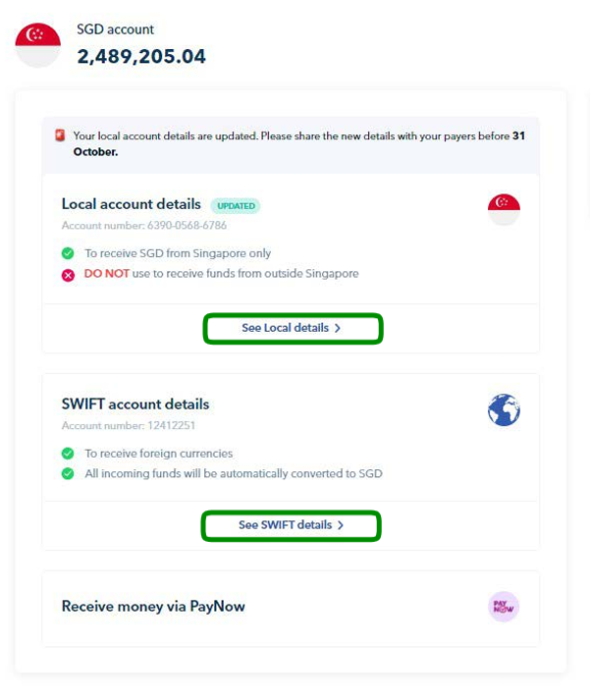This screenshot has height=700, width=590.
Task: Click the chevron after See SWIFT details
Action: [341, 525]
